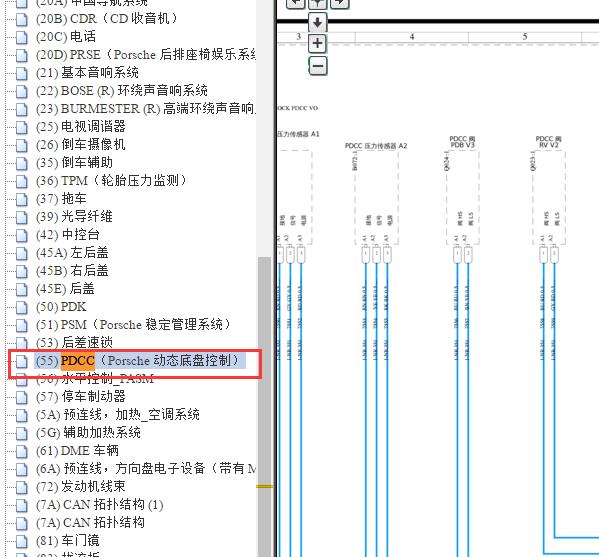The height and width of the screenshot is (557, 599).
Task: Open (5G) 辅助加热系统
Action: point(88,432)
